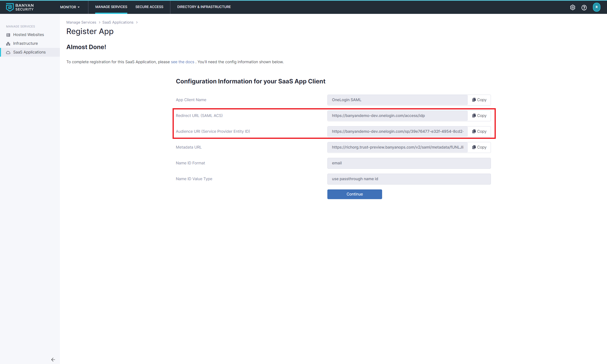Click the SaaS Applications cloud icon

[x=8, y=52]
